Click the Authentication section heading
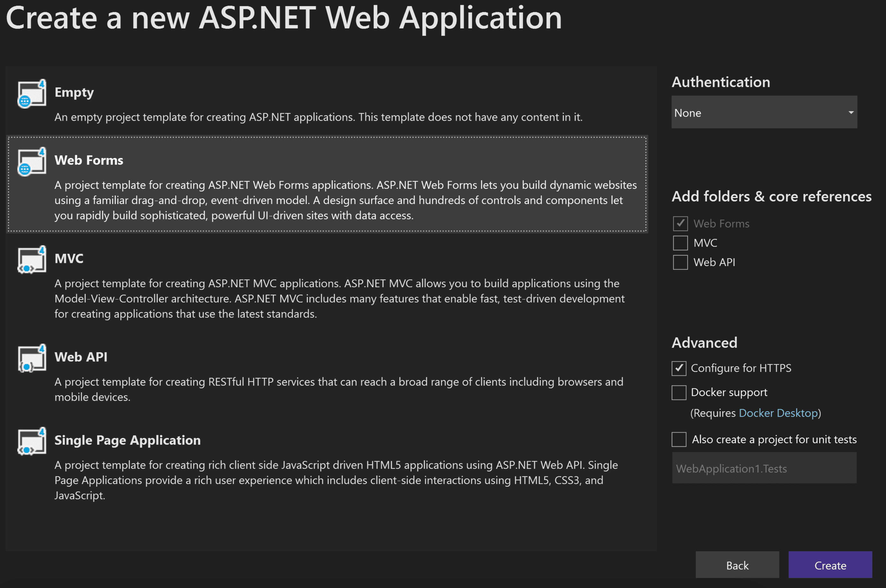886x588 pixels. [721, 82]
